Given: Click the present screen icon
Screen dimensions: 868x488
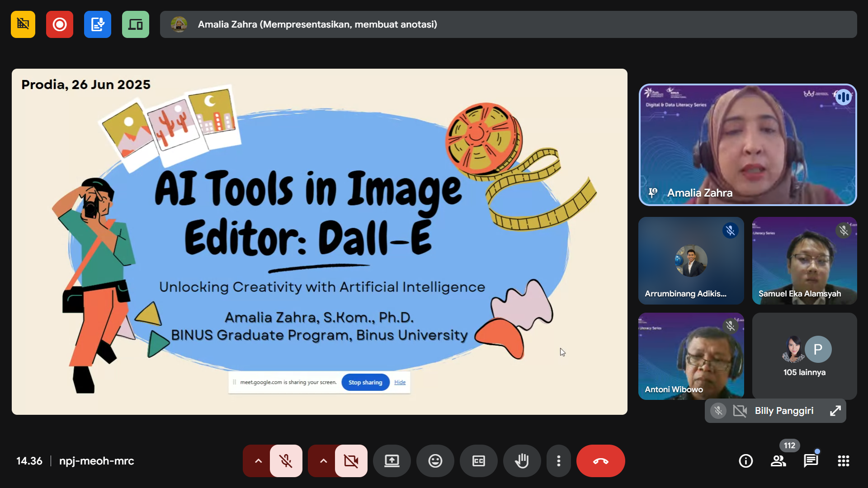Looking at the screenshot, I should coord(392,461).
